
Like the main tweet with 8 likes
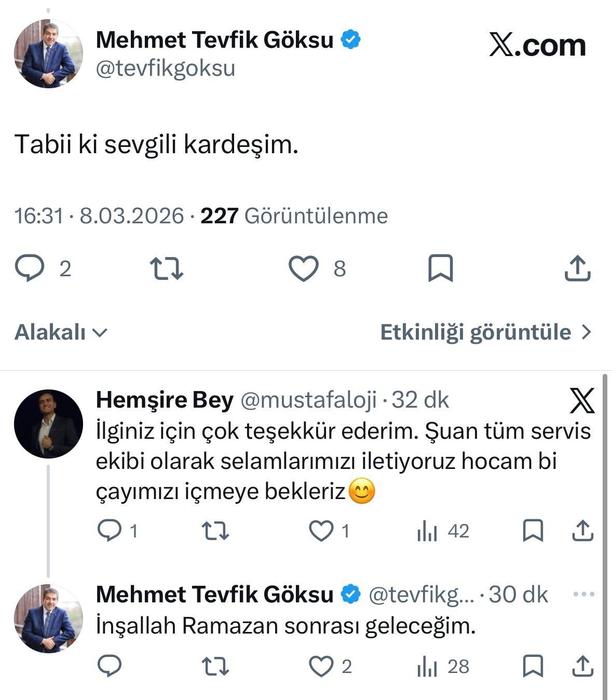(x=304, y=269)
